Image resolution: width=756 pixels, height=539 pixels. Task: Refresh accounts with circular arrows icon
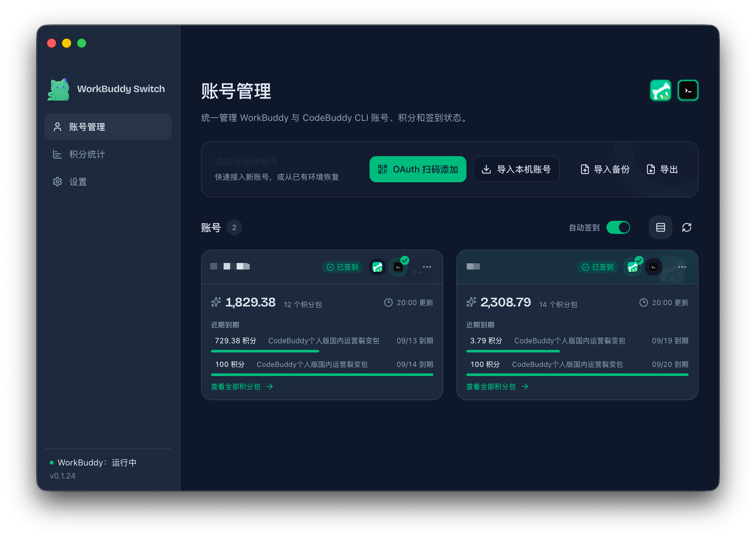pos(686,227)
